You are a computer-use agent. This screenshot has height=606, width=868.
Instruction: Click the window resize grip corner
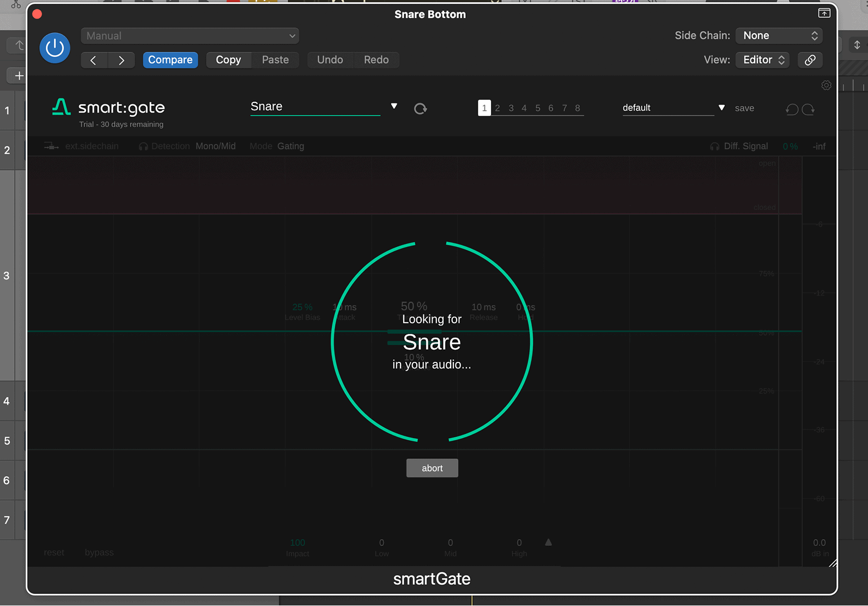click(832, 563)
